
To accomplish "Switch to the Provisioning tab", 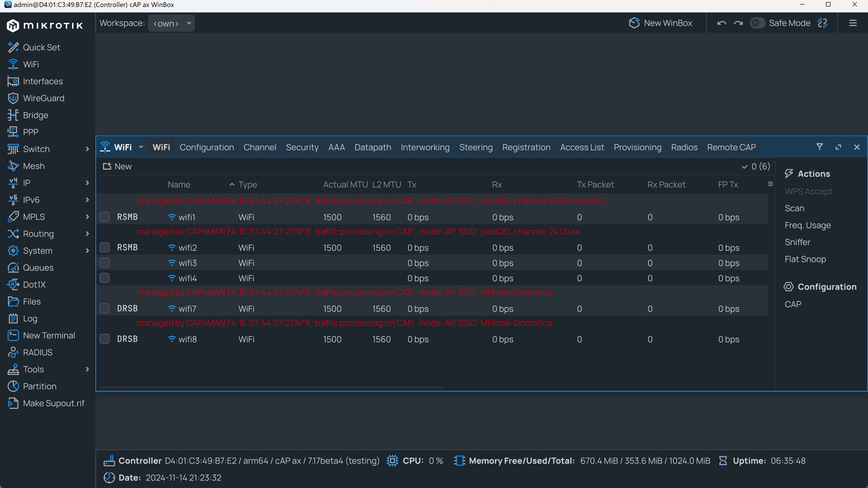I will (x=637, y=147).
